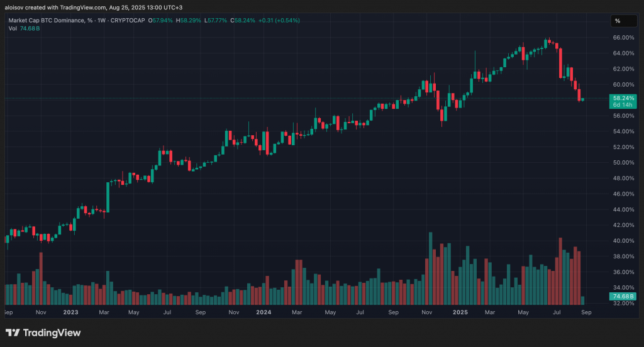Click the Vol 74.68 B indicator legend
Screen dimensions: 644x347
pos(24,28)
